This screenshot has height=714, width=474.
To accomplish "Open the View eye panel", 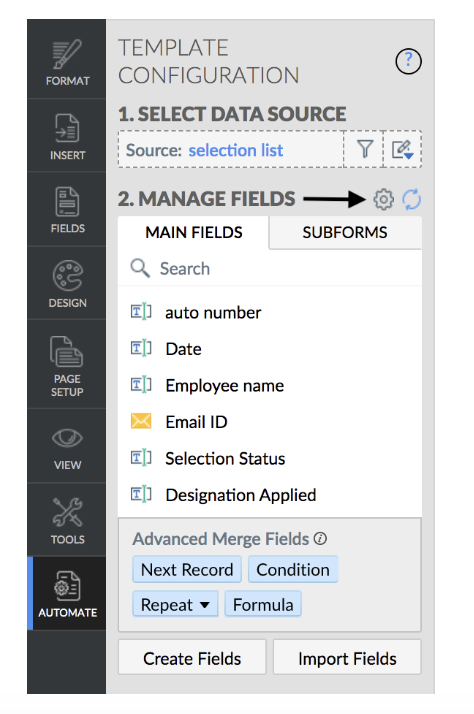I will coord(67,446).
